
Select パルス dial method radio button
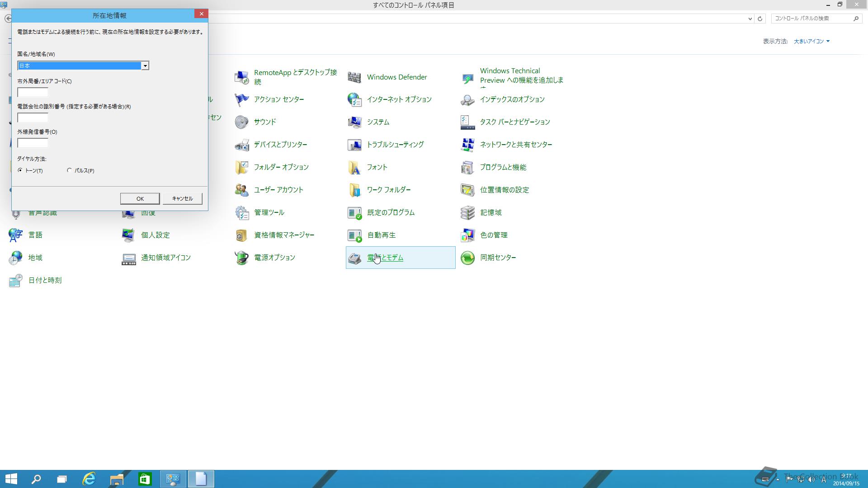coord(69,170)
